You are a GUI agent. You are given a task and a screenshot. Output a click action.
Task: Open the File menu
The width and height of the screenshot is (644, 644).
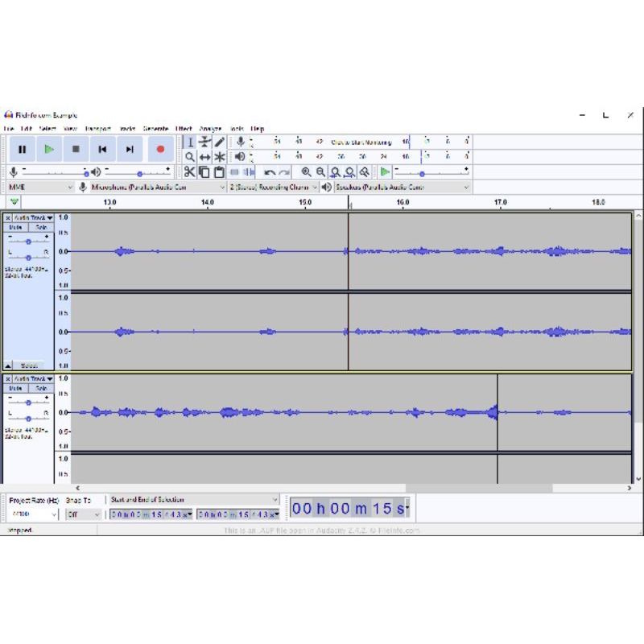(x=9, y=129)
